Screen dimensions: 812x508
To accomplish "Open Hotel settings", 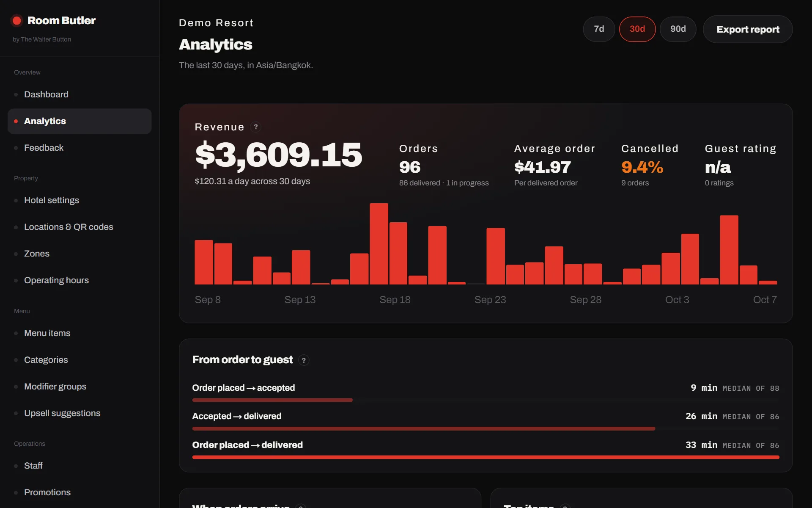I will coord(80,200).
